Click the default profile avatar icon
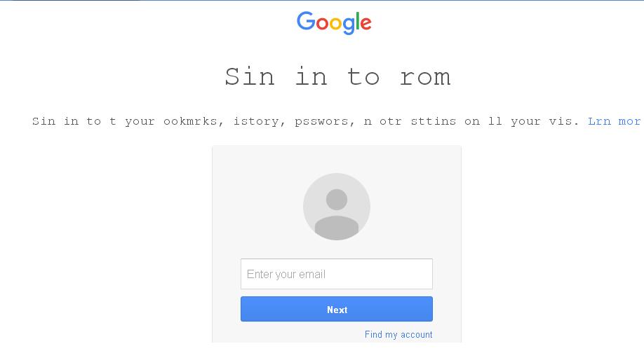The image size is (644, 358). click(x=337, y=207)
